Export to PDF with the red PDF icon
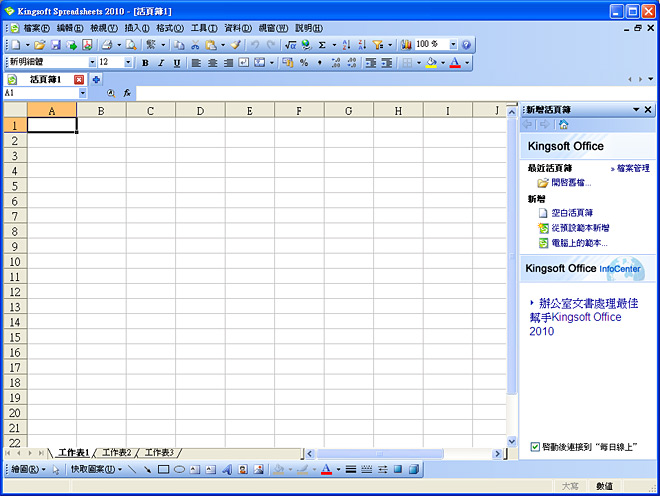Image resolution: width=660 pixels, height=496 pixels. coord(87,45)
